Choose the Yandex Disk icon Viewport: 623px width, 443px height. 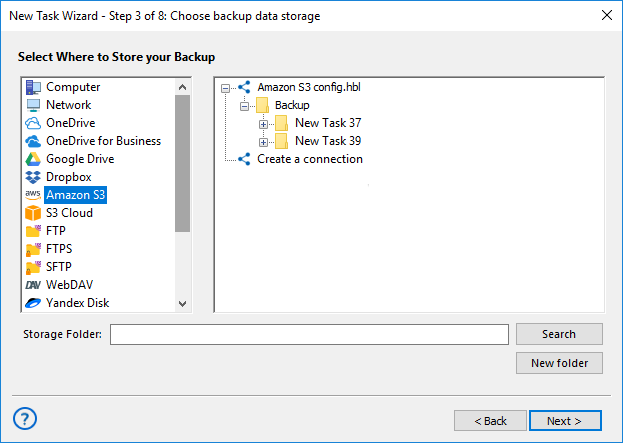[33, 303]
